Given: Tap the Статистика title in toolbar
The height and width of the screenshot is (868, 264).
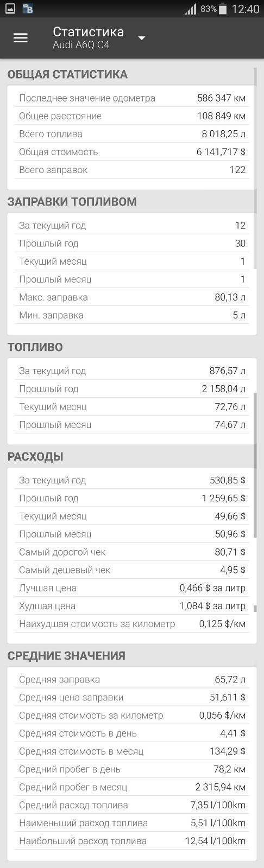Looking at the screenshot, I should (x=88, y=32).
